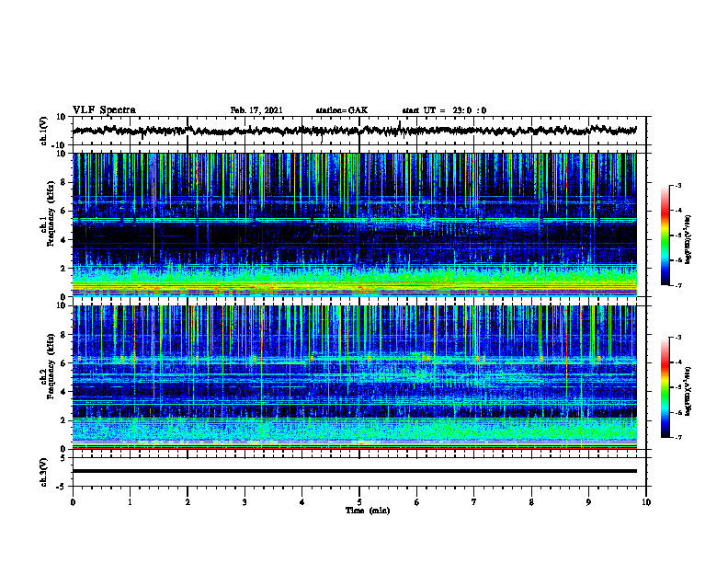Click the "-7" label on ch.2 color scale
Viewport: 728px width, 563px height.
(678, 437)
